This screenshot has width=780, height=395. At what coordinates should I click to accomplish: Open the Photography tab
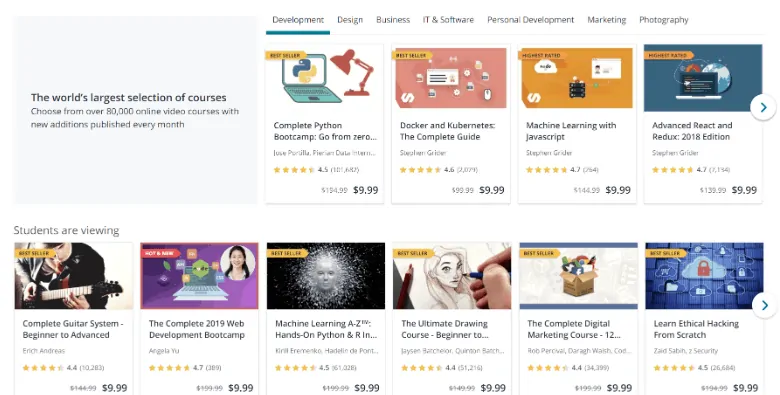click(664, 20)
